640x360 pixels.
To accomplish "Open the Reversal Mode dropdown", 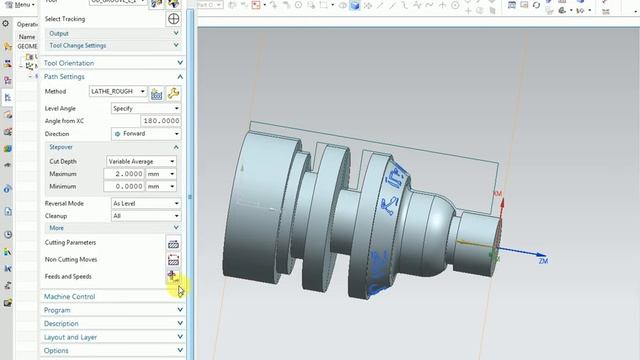I will tap(146, 203).
